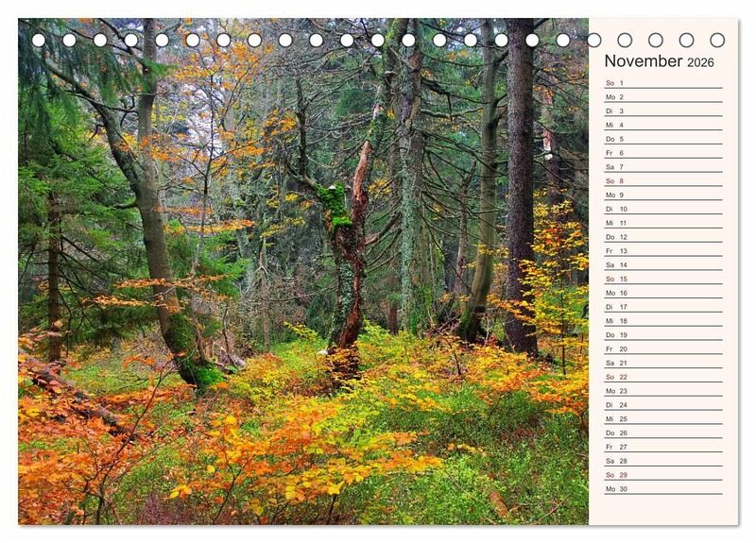756x543 pixels.
Task: Click the year 2026 in the header
Action: point(700,62)
